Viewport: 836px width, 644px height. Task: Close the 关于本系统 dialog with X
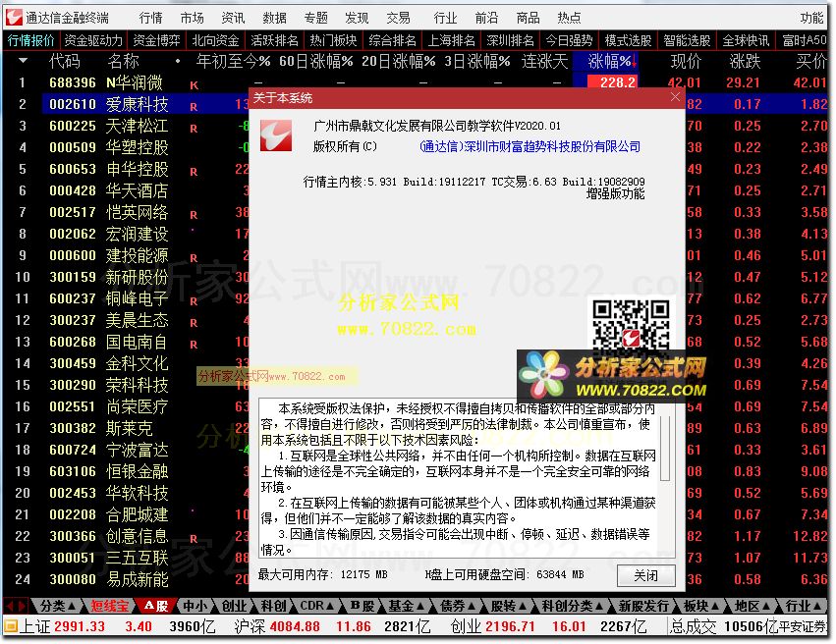pyautogui.click(x=675, y=97)
